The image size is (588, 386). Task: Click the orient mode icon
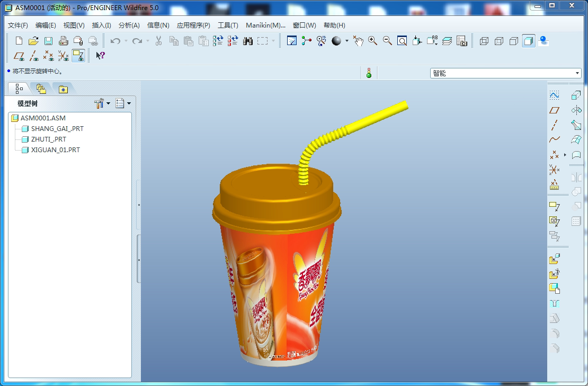(x=321, y=40)
